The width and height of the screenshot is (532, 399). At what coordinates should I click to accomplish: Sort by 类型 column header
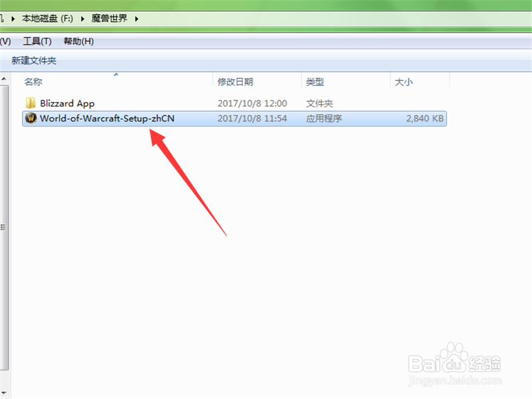315,82
